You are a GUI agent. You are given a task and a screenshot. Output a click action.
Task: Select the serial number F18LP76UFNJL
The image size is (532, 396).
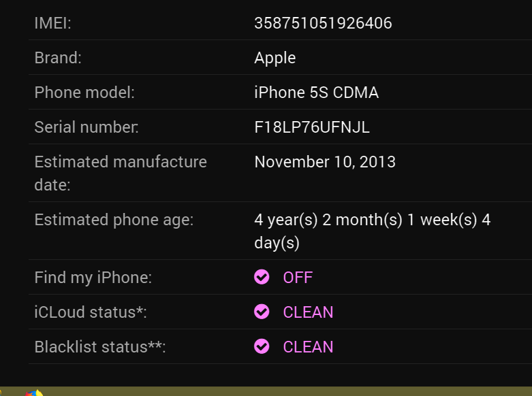[x=312, y=127]
